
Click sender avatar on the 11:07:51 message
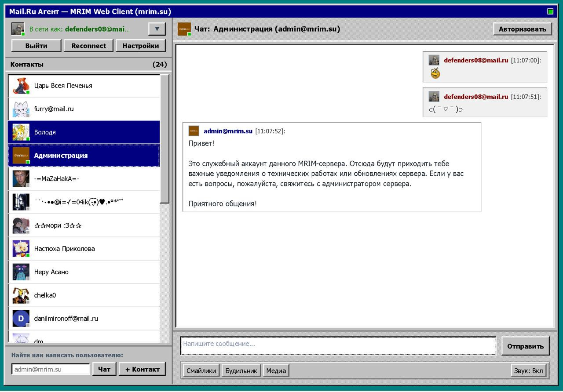434,97
